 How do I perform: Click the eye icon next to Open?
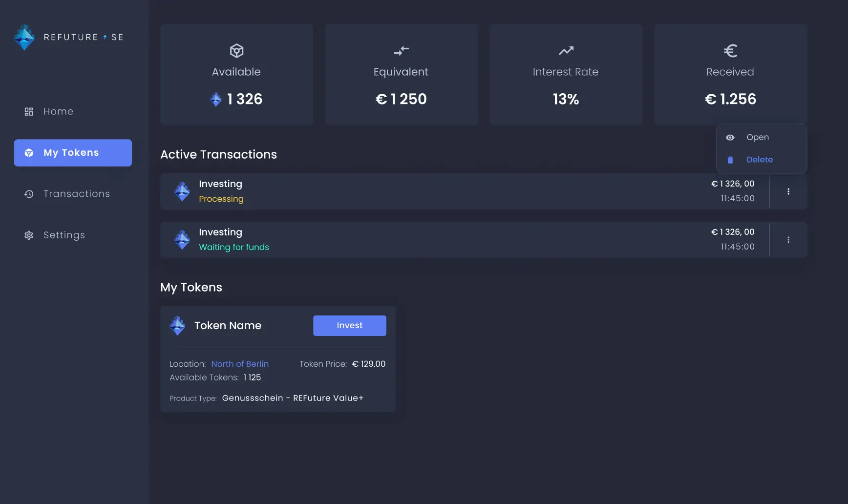coord(730,137)
